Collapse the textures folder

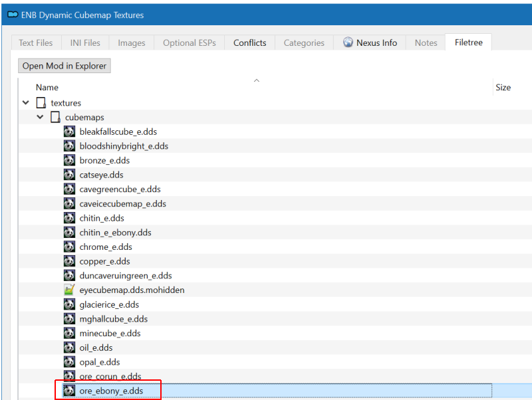click(26, 102)
